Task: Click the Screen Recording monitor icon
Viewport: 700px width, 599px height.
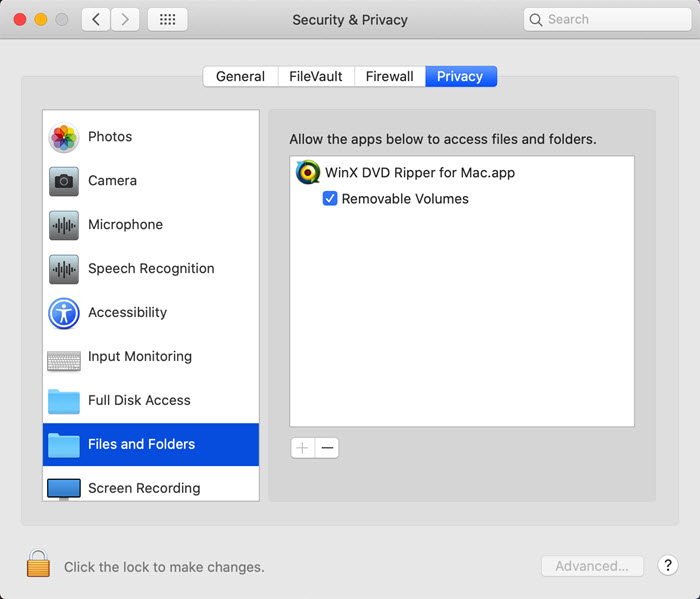Action: pos(64,489)
